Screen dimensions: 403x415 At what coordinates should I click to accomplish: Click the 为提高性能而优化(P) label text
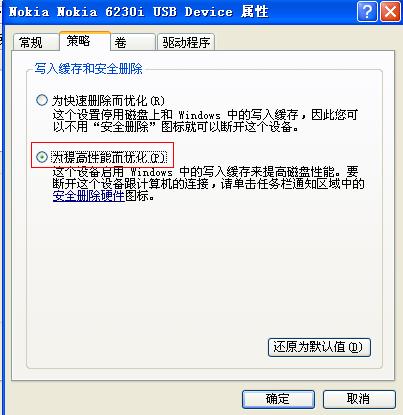click(109, 157)
